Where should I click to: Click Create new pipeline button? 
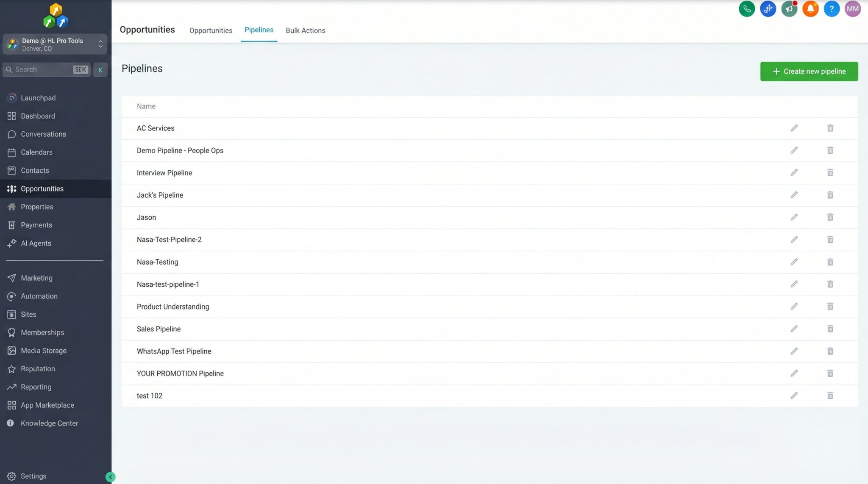click(x=809, y=71)
